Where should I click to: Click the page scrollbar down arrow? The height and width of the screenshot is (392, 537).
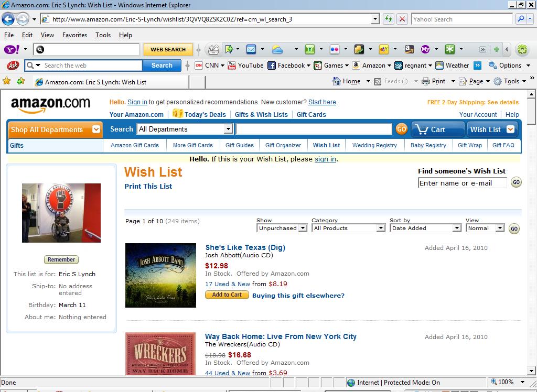[x=532, y=371]
